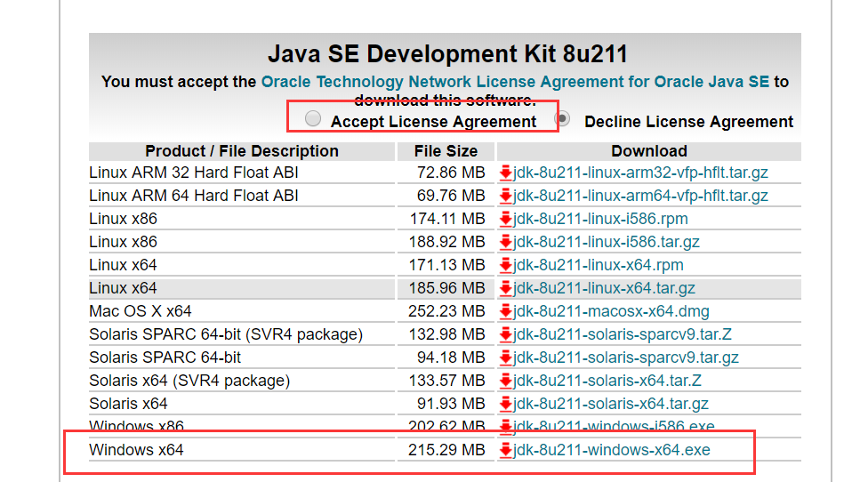This screenshot has width=868, height=482.
Task: Click red download arrow for linux-arm32 file
Action: [505, 173]
